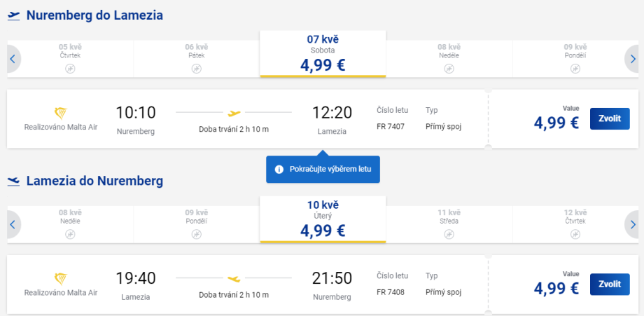
Task: Show later return dates with right arrow
Action: (632, 225)
